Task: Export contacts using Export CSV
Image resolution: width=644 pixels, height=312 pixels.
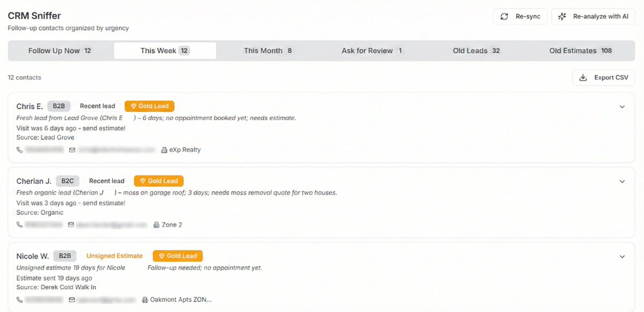Action: pos(604,78)
